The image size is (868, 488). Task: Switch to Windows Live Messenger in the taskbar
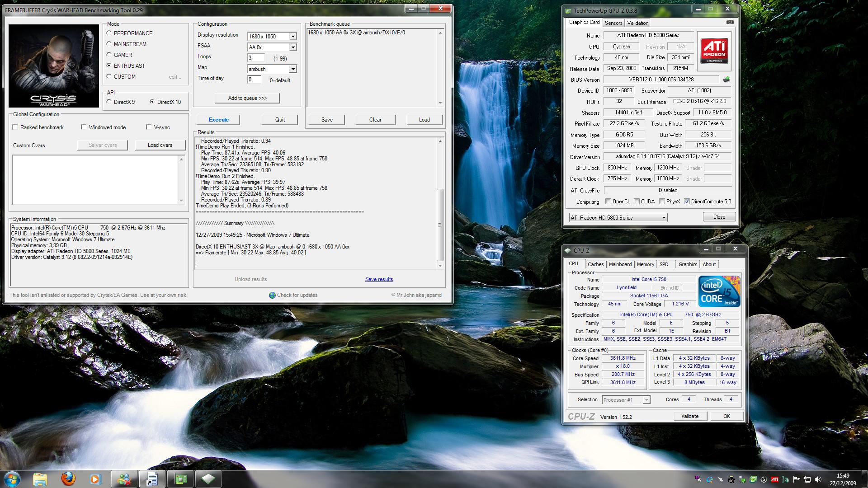[124, 479]
